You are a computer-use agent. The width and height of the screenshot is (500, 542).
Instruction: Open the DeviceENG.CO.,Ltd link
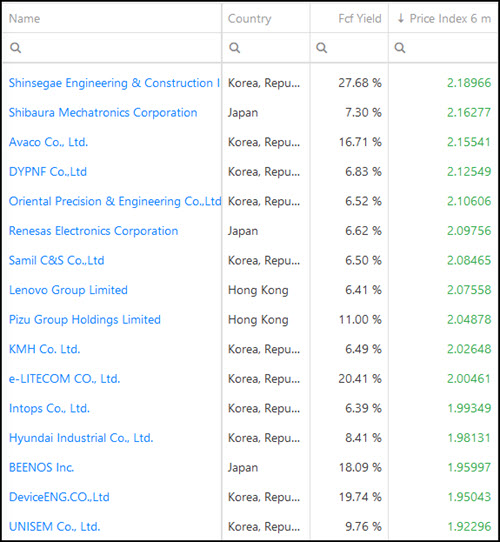click(x=59, y=497)
